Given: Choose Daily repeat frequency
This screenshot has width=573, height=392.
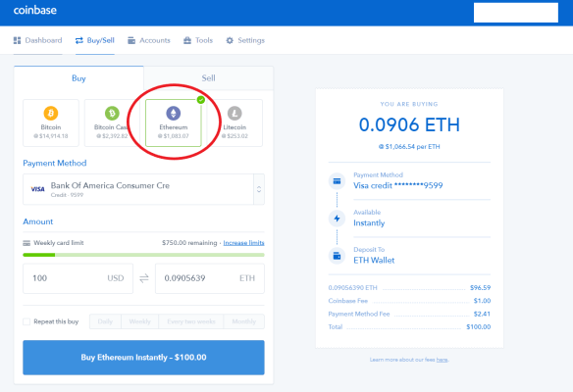Looking at the screenshot, I should pos(105,321).
